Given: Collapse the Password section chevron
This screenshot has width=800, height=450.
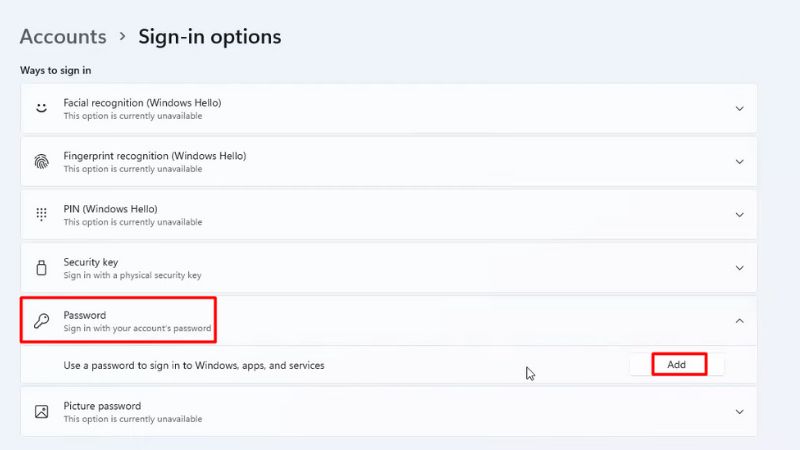Looking at the screenshot, I should click(739, 321).
